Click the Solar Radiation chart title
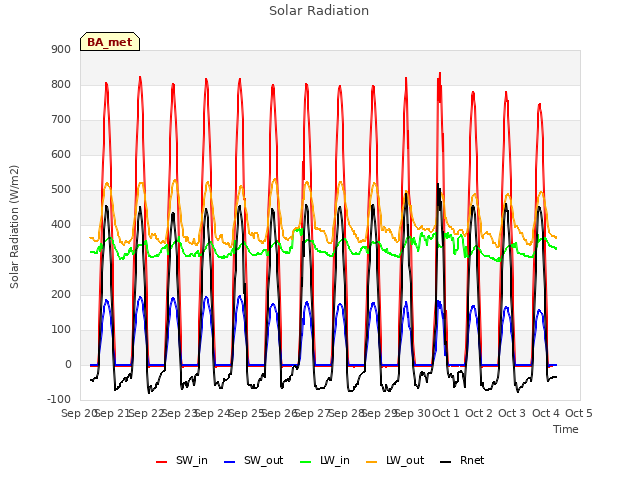 click(x=319, y=11)
